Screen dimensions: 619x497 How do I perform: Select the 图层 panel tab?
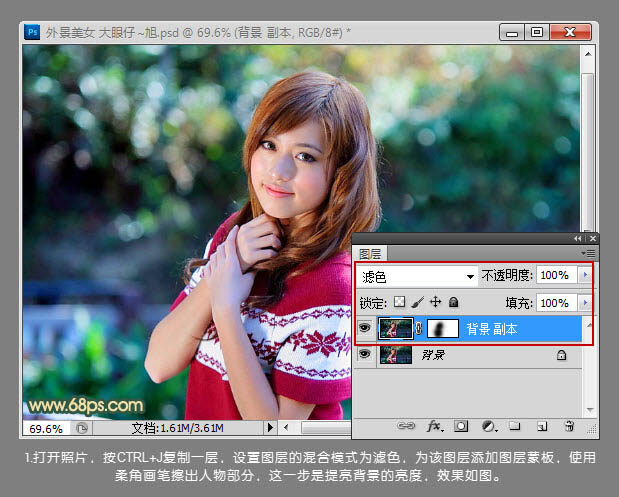[x=370, y=254]
